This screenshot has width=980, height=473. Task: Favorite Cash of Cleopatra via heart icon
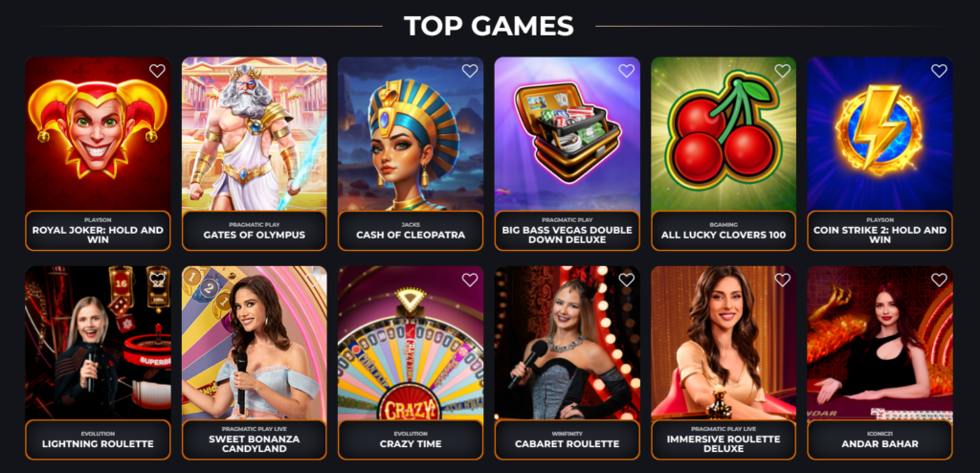click(x=470, y=71)
